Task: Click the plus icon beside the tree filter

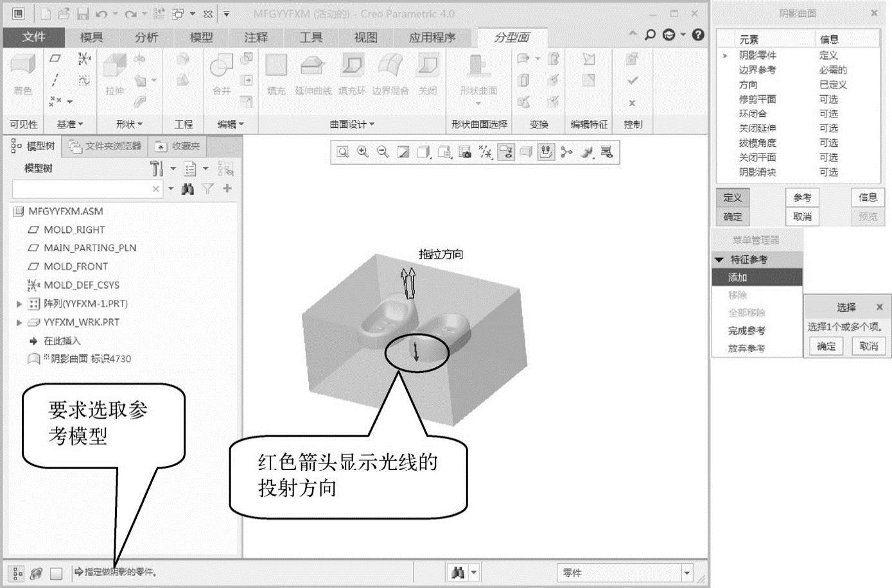Action: [227, 189]
